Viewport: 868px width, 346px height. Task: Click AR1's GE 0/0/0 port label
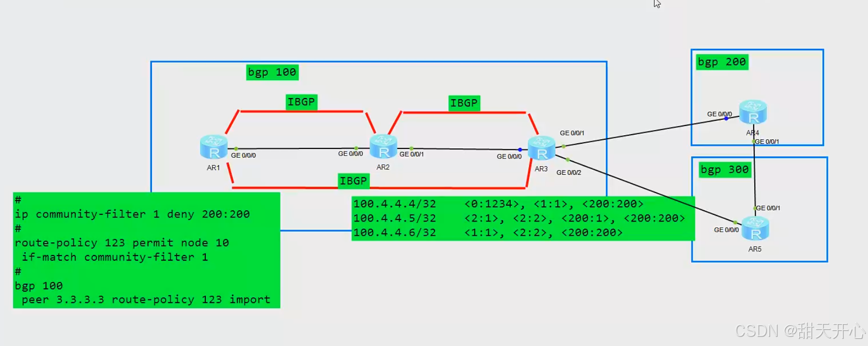243,155
